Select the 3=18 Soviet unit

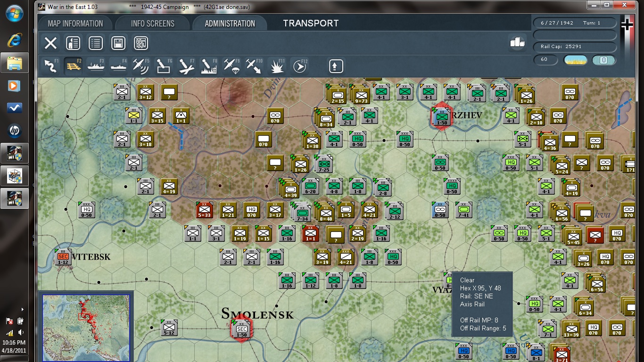(x=145, y=139)
